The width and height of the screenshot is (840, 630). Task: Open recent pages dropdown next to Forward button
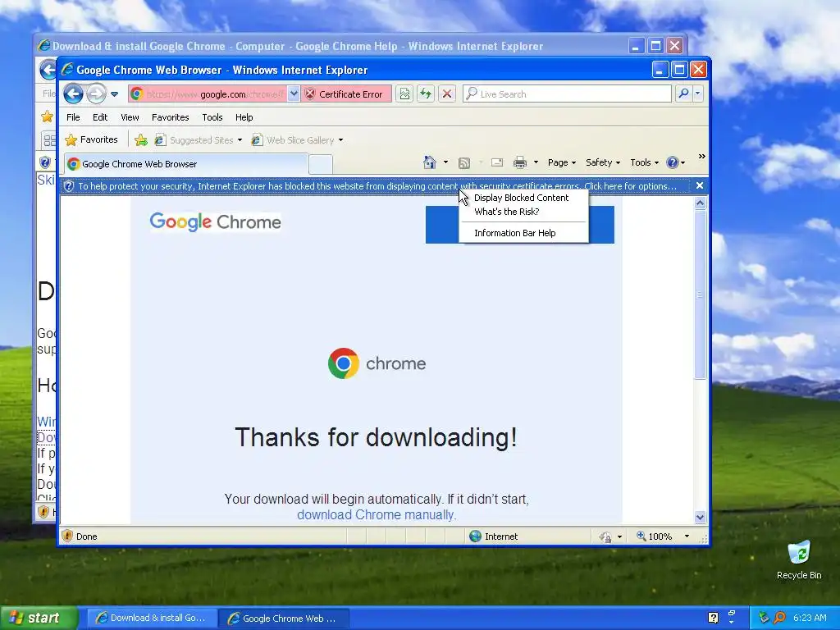[x=114, y=94]
